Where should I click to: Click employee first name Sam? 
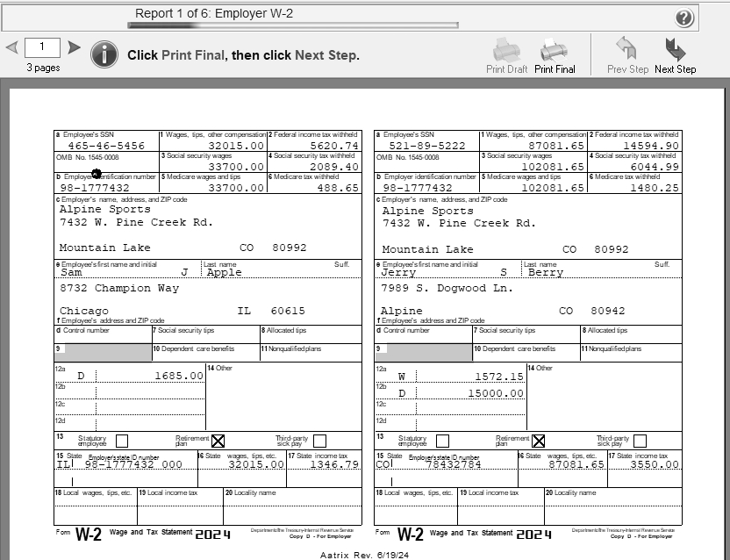71,273
